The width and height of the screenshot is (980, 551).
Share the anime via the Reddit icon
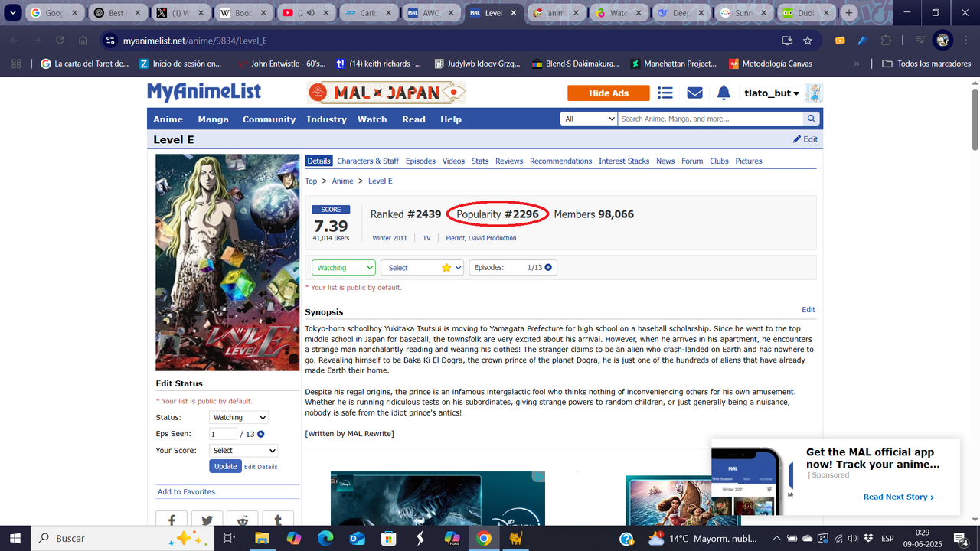[242, 519]
